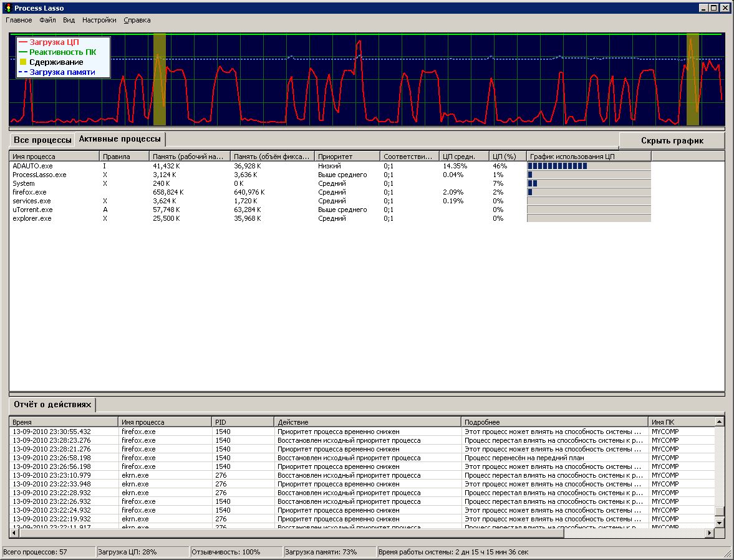Sort by Имя процесса column in process list

54,157
